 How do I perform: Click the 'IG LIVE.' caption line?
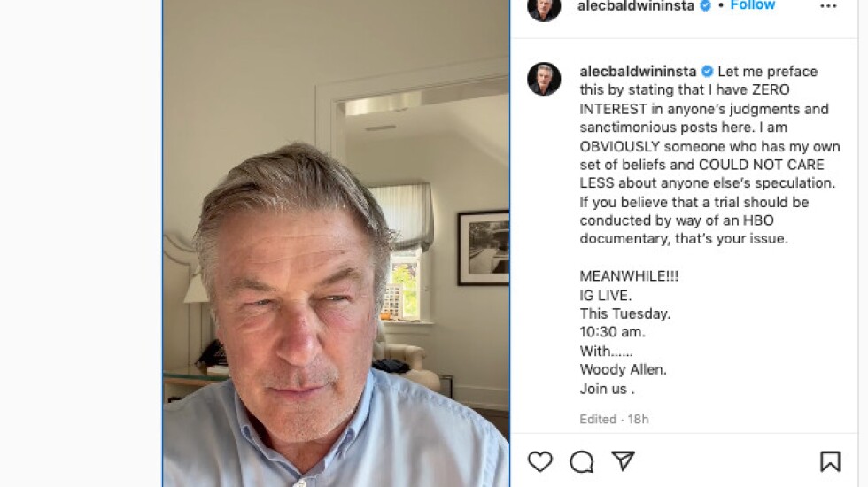606,295
